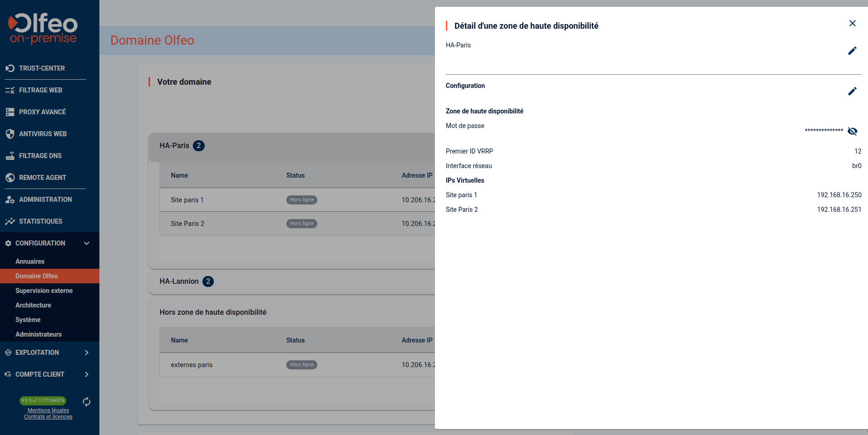868x435 pixels.
Task: Open Filtrage Web section
Action: 41,90
